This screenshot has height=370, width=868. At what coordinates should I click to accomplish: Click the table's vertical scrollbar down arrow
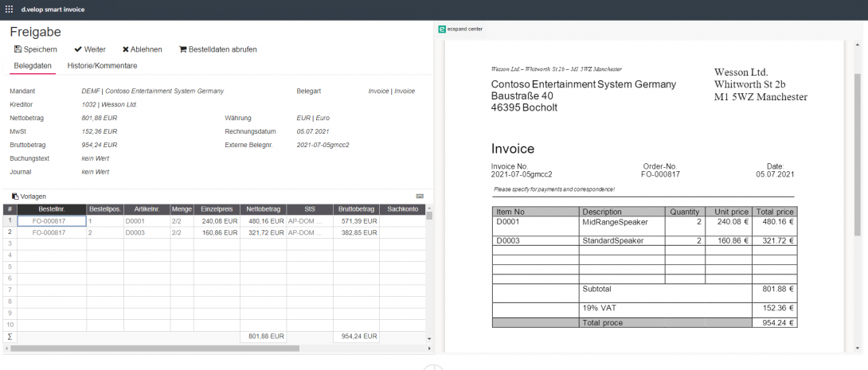429,338
